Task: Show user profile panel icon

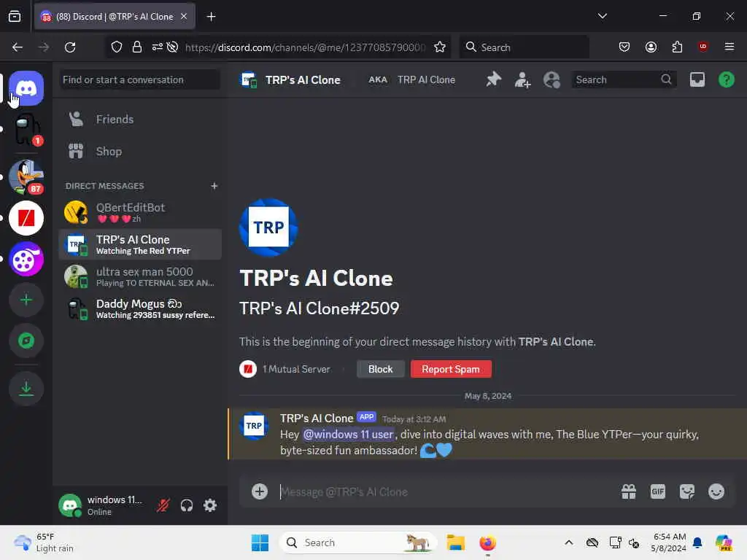Action: click(551, 79)
